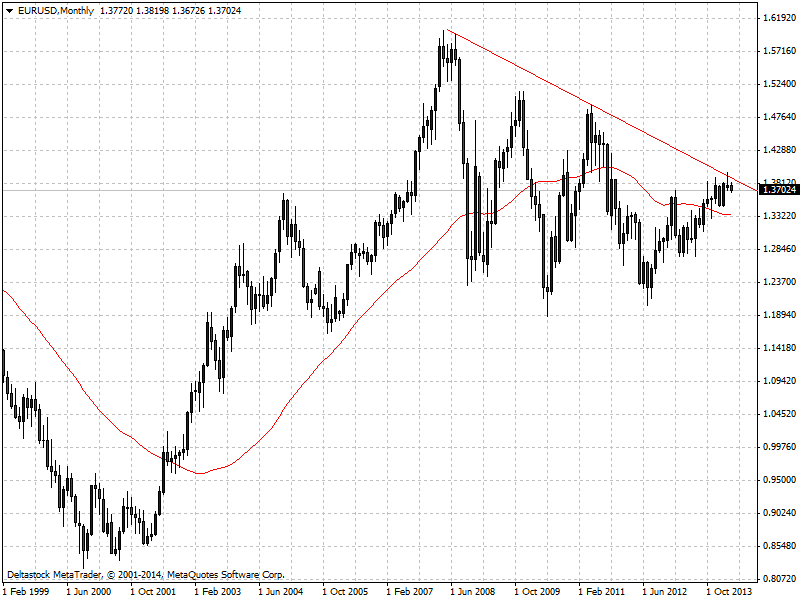Select the 1 Feb 1999 date label
This screenshot has height=600, width=800.
(x=26, y=591)
